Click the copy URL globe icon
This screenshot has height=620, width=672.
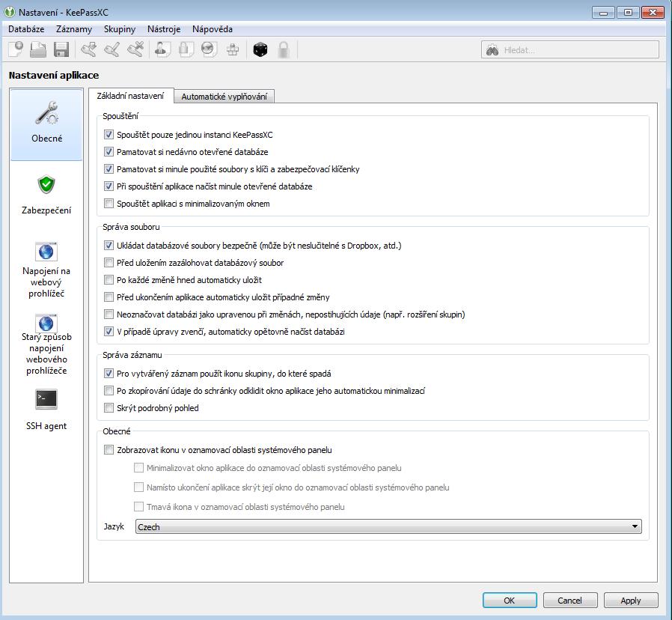209,49
